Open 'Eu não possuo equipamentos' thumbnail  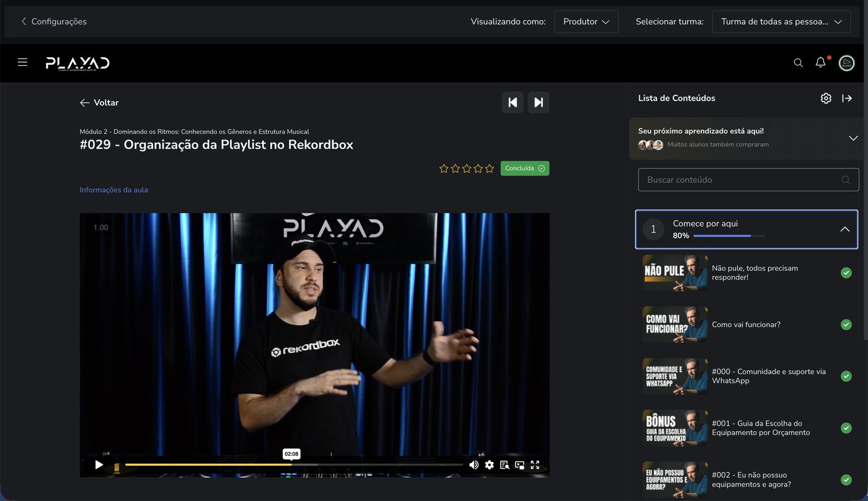point(675,479)
